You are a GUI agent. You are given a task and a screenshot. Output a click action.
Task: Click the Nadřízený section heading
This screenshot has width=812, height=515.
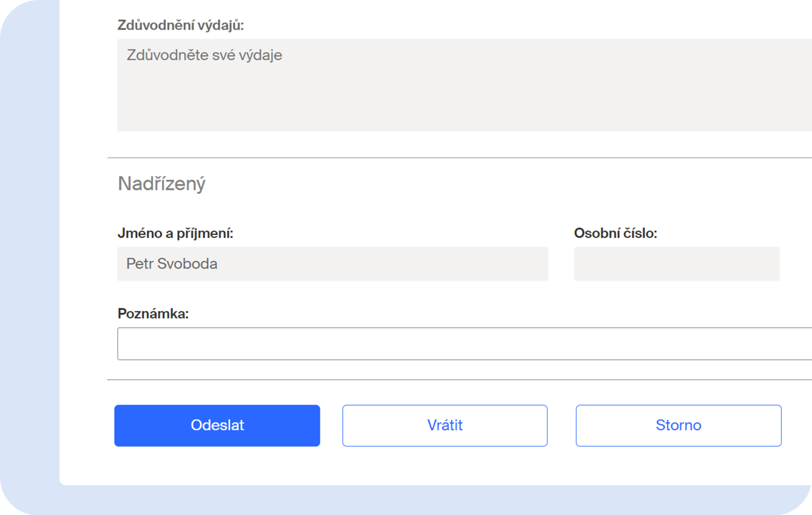point(161,184)
